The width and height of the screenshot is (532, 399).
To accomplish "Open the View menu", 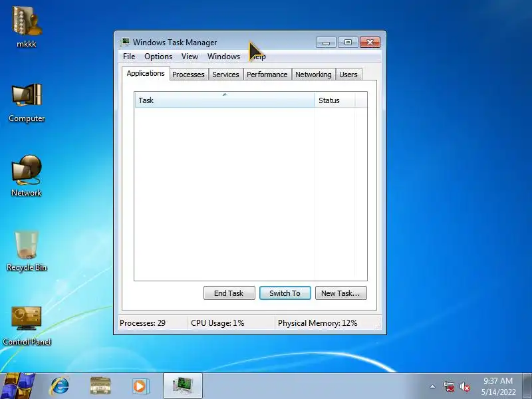I will 190,57.
